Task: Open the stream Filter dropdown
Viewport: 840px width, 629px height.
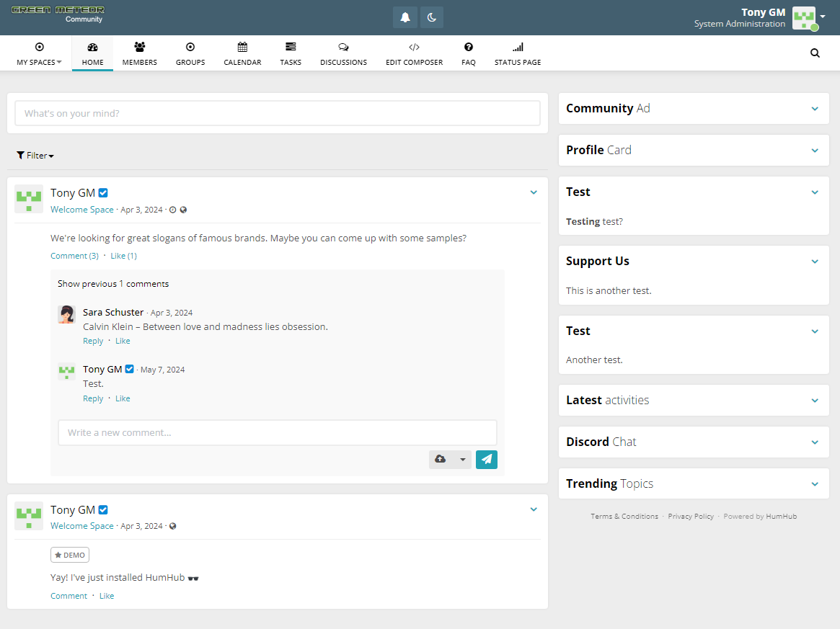Action: click(x=35, y=156)
